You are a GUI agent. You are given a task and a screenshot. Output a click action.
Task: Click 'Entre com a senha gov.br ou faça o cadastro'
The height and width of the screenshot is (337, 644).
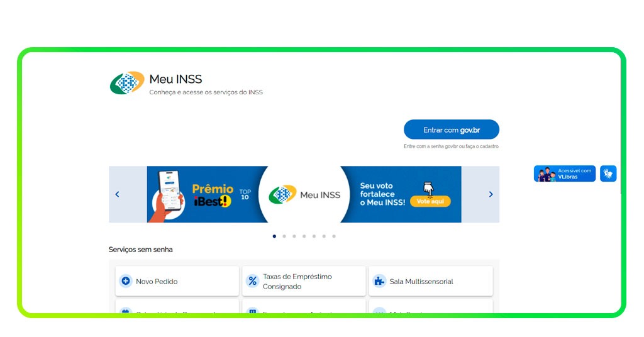[452, 146]
